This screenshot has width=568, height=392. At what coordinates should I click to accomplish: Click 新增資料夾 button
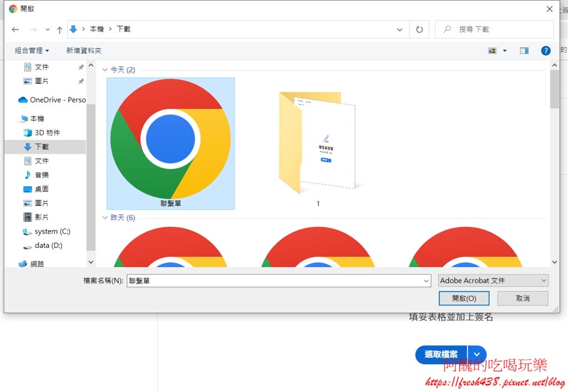(x=84, y=50)
